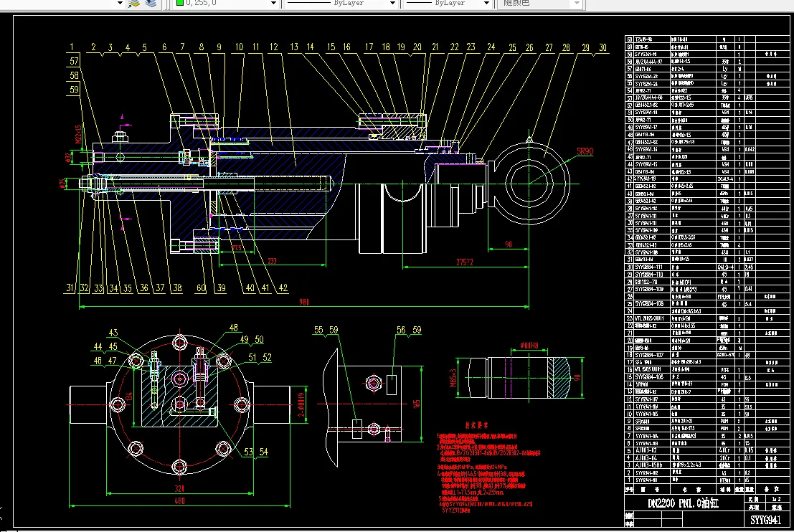Select the SR90 radius dimension text
The width and height of the screenshot is (794, 532).
(x=585, y=151)
